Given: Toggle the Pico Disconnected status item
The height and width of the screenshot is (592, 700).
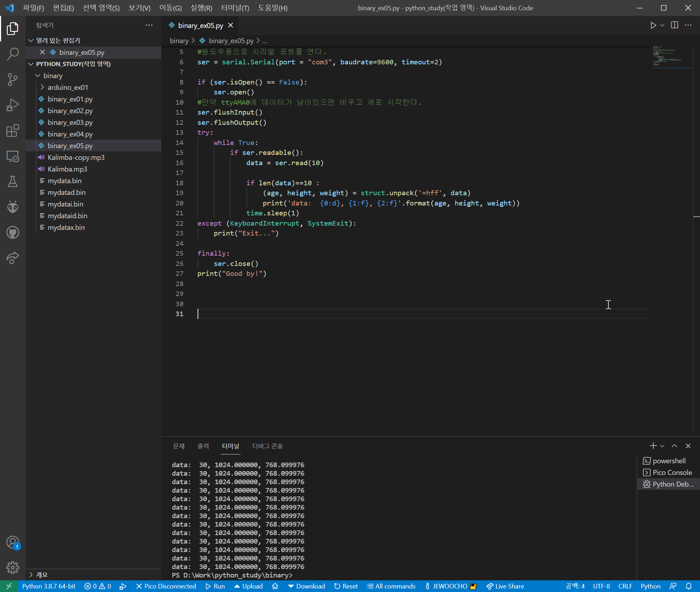Looking at the screenshot, I should pos(166,586).
